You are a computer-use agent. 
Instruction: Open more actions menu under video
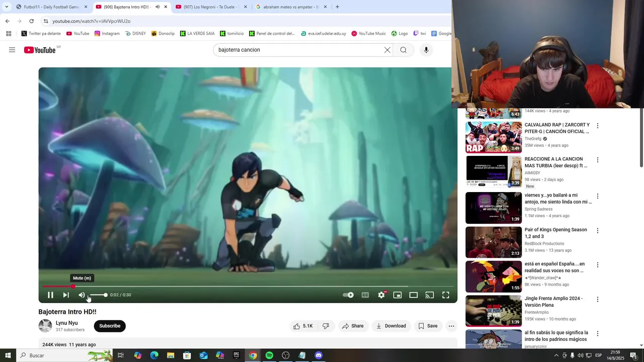pyautogui.click(x=451, y=326)
